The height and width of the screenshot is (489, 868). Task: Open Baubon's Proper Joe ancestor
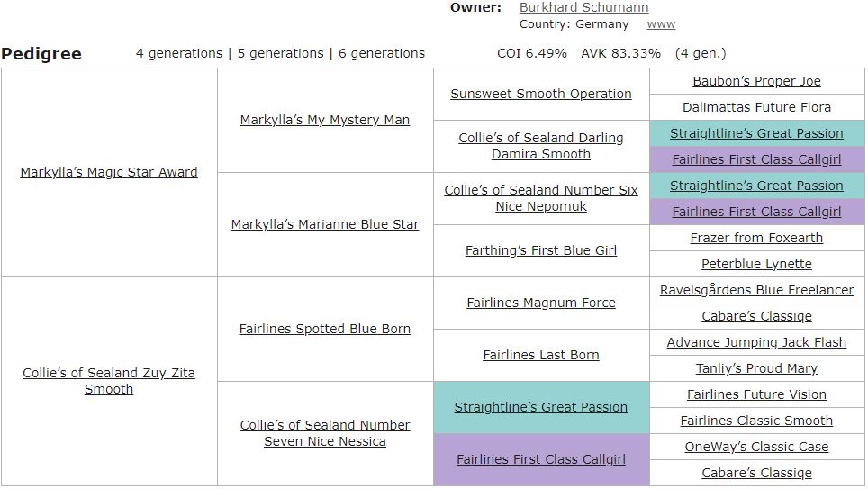[x=756, y=81]
